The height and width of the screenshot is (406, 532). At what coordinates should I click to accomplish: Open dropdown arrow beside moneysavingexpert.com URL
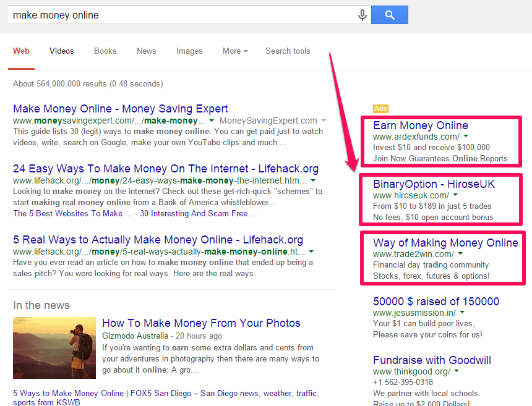[212, 121]
